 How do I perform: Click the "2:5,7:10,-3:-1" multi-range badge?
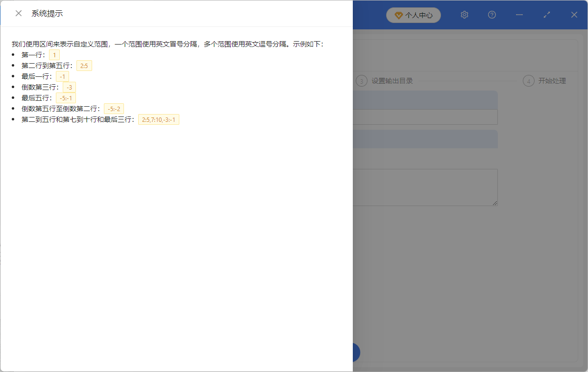click(158, 119)
